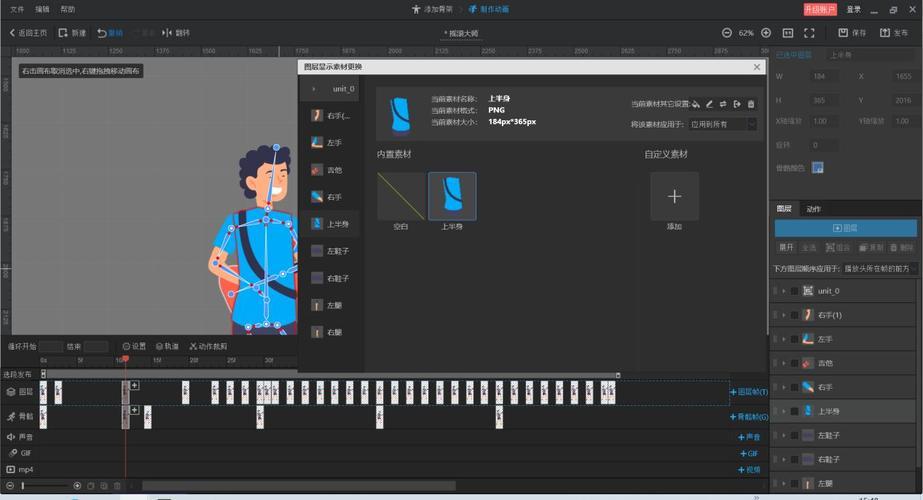Click the swap arrows icon for current material
This screenshot has height=500, width=923.
723,104
